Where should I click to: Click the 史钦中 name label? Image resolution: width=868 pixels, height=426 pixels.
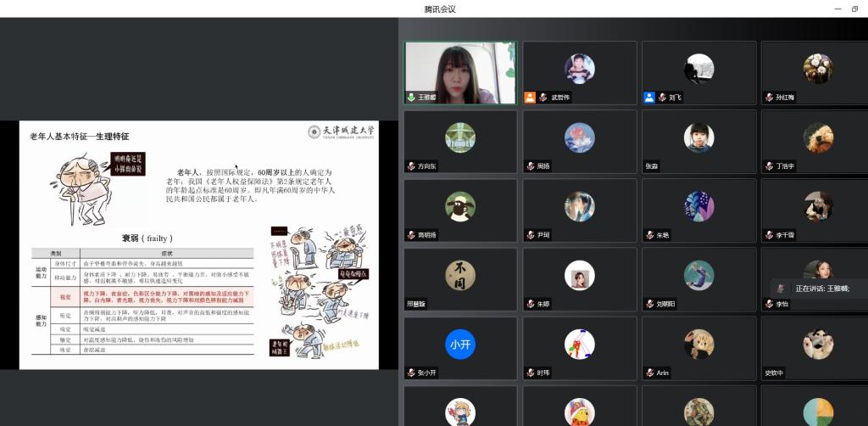(x=774, y=373)
